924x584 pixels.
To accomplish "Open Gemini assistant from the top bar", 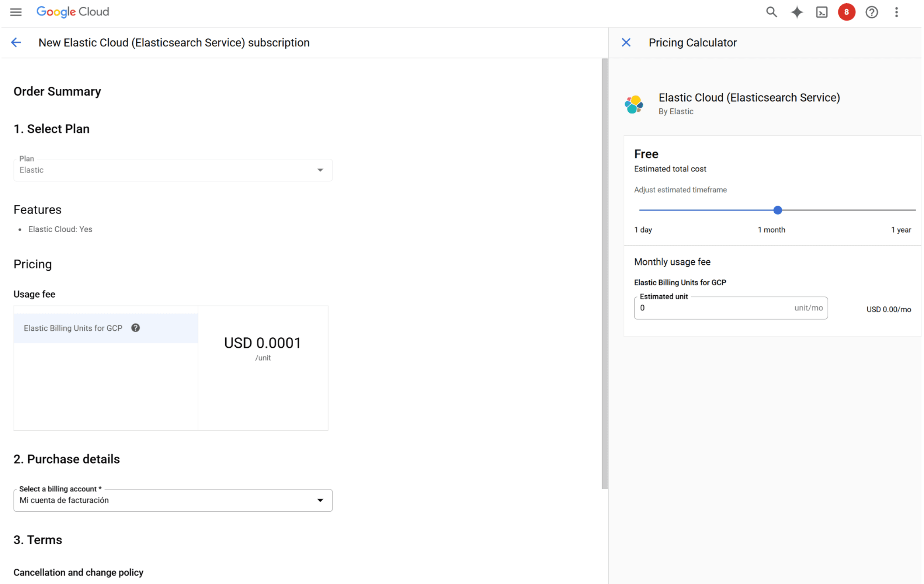I will click(796, 12).
